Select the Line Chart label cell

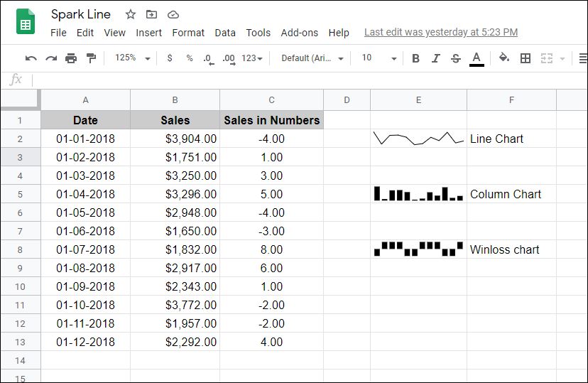[x=511, y=139]
